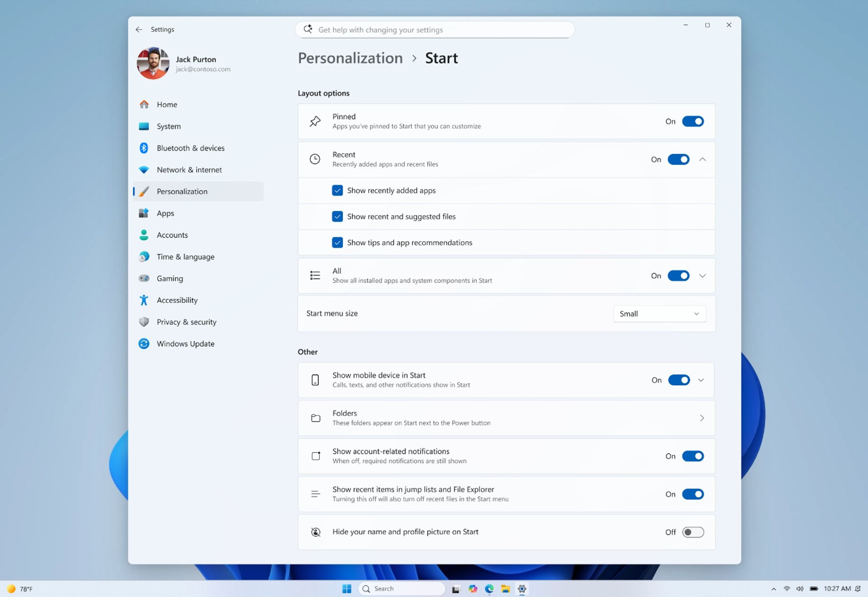Open File Explorer from the taskbar
Viewport: 868px width, 597px height.
point(506,589)
